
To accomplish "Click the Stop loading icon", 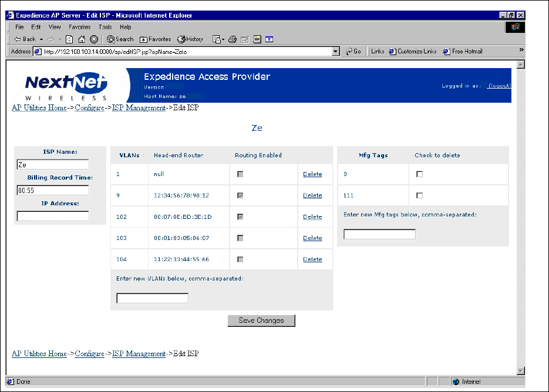I will coord(93,39).
